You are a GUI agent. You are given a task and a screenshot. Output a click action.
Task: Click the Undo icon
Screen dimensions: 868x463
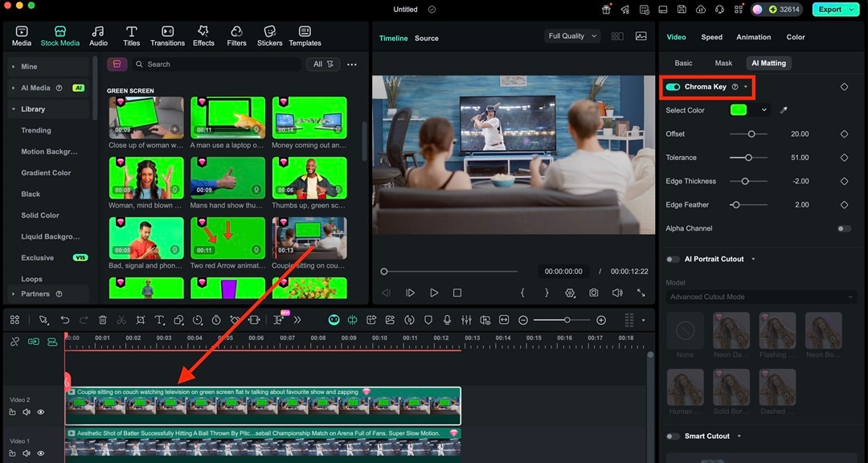[65, 320]
